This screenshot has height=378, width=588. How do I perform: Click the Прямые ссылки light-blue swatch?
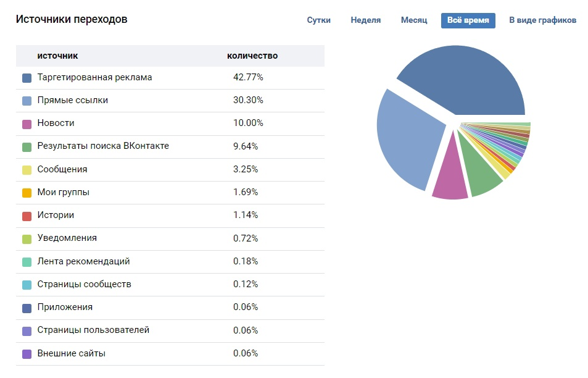coord(27,101)
